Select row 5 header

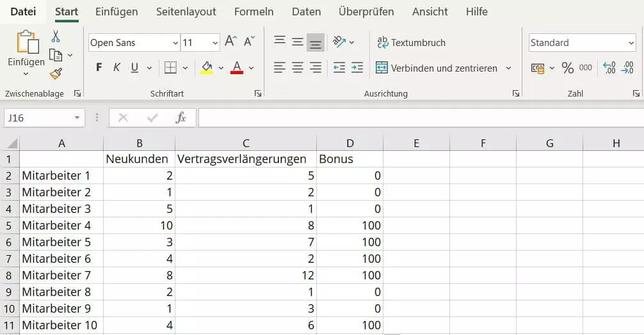click(9, 226)
